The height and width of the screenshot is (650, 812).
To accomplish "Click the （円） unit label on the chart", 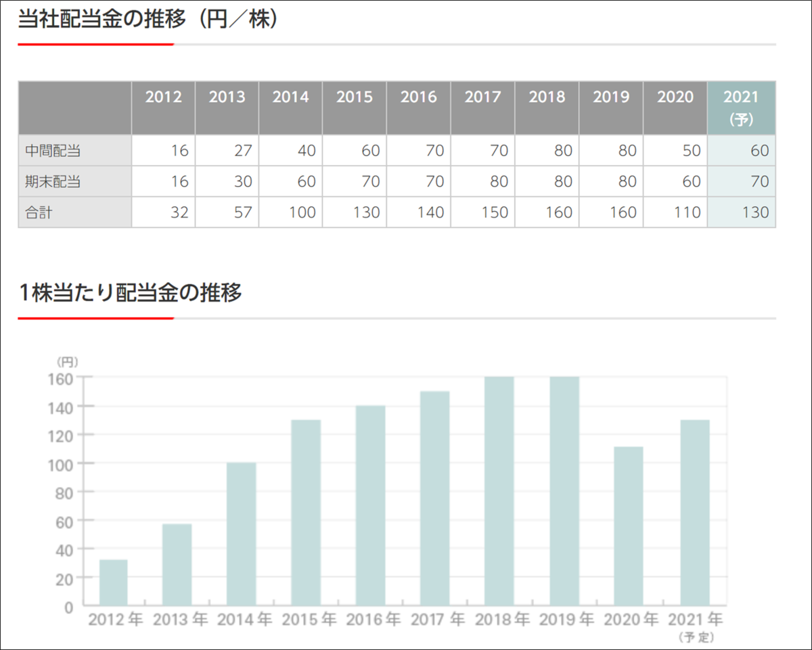I will point(67,362).
